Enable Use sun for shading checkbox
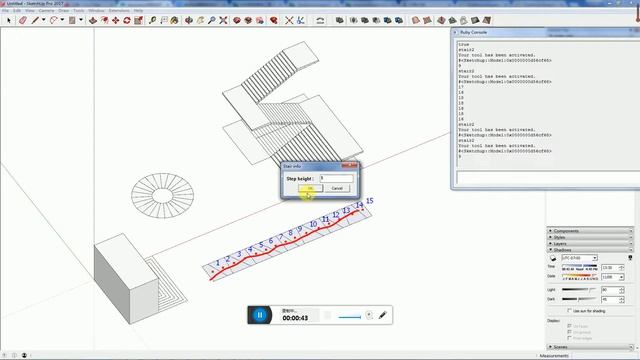Image resolution: width=640 pixels, height=360 pixels. tap(569, 311)
